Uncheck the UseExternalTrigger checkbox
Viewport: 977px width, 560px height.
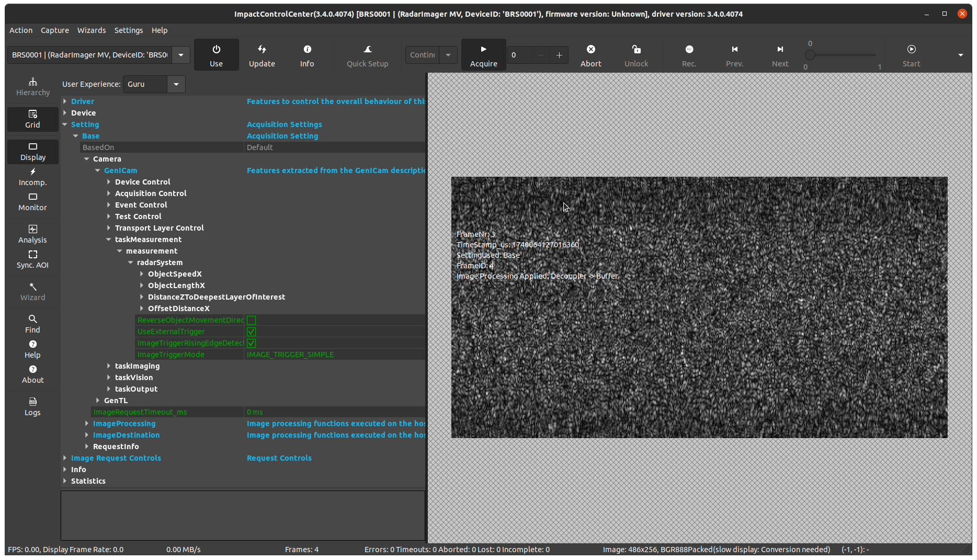coord(251,332)
